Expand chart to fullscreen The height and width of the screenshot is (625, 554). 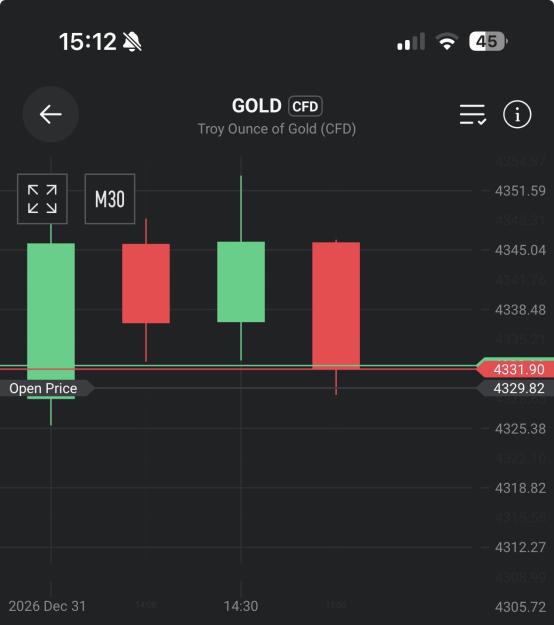click(42, 199)
